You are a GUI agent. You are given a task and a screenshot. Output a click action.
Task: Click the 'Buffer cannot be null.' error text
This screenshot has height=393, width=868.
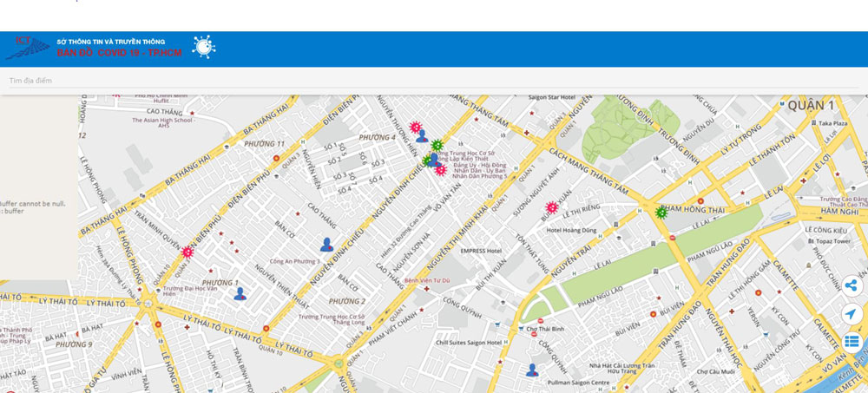click(x=32, y=204)
